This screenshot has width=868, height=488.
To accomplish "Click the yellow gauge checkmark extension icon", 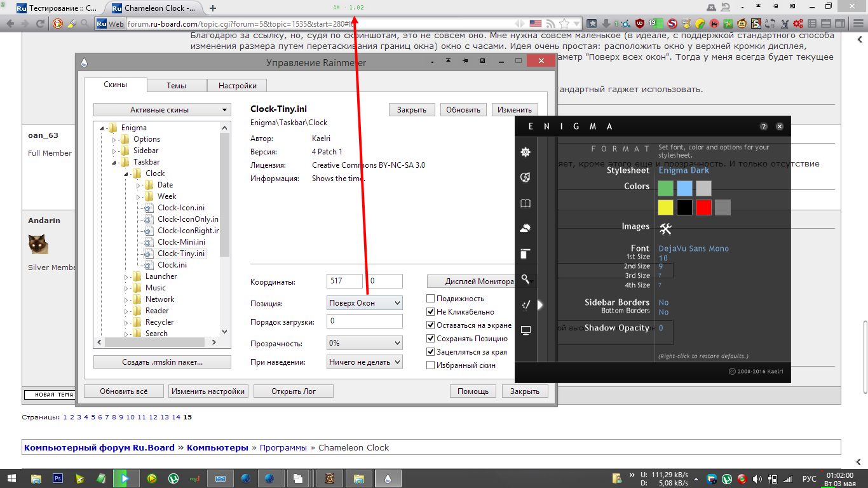I will point(700,24).
